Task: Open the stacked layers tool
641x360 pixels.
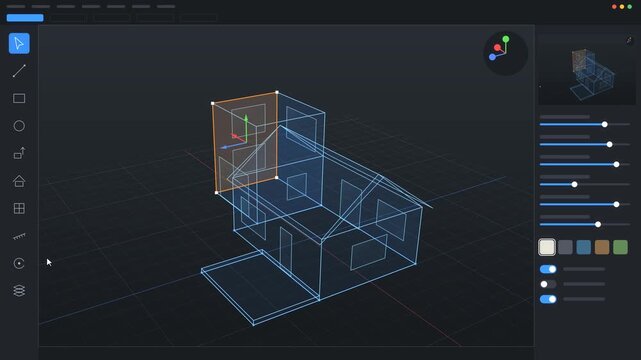Action: [x=19, y=291]
